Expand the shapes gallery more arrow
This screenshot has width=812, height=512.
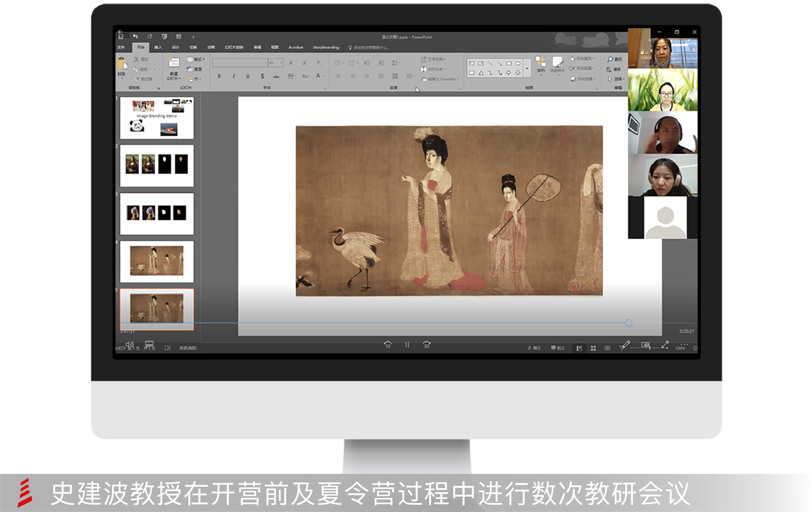tap(527, 68)
